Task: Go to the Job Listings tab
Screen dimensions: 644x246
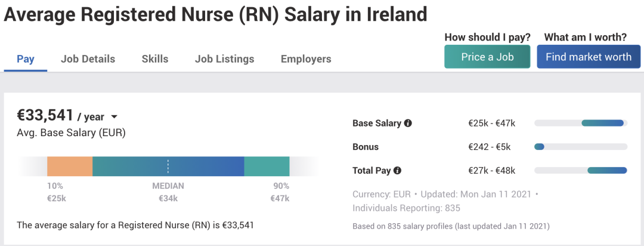Action: pyautogui.click(x=224, y=59)
